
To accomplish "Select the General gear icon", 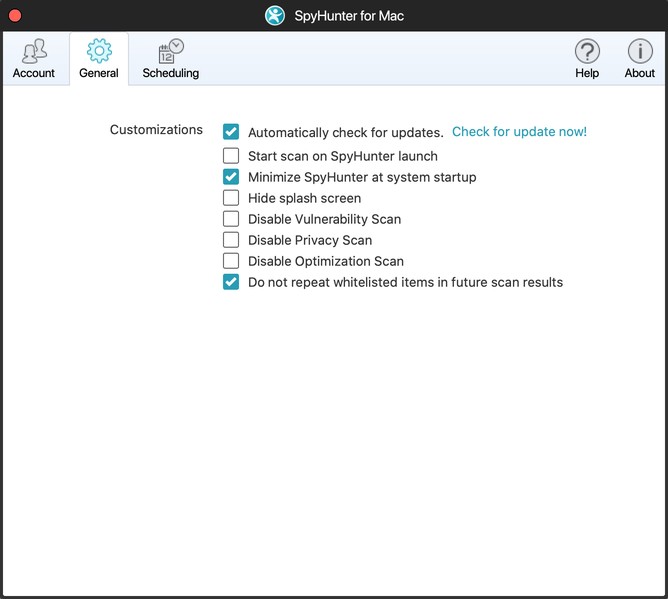I will click(x=99, y=51).
